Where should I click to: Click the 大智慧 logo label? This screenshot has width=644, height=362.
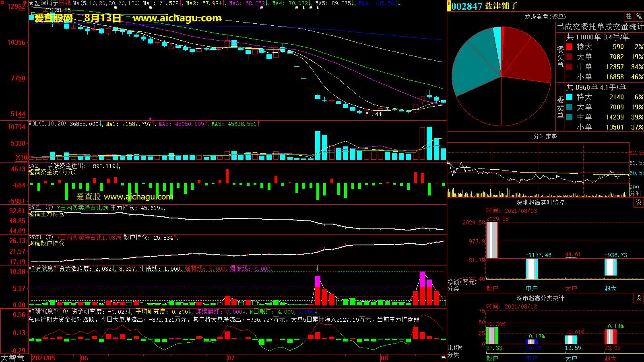(x=12, y=358)
